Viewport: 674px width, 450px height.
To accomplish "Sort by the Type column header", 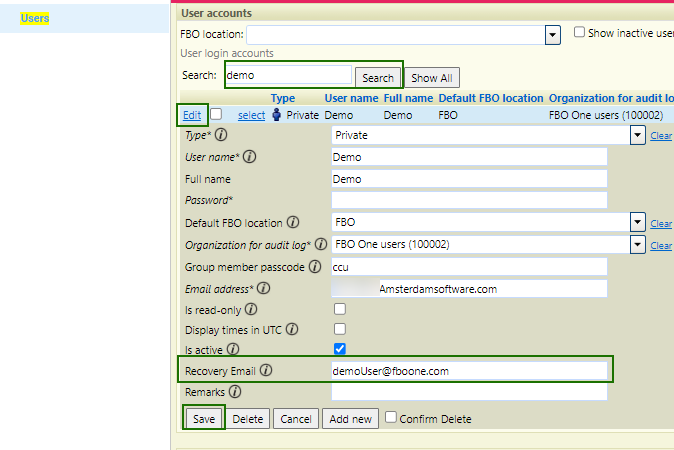I will point(283,98).
